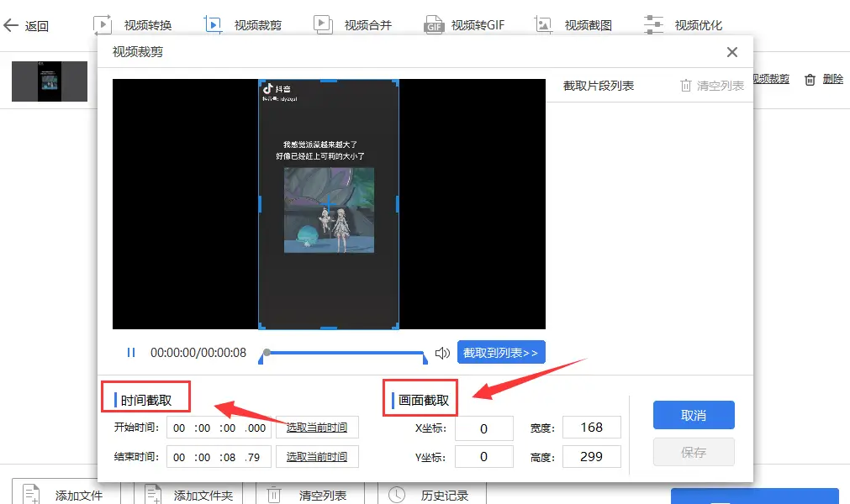Click 截取到列表>> button
This screenshot has width=850, height=504.
tap(501, 353)
